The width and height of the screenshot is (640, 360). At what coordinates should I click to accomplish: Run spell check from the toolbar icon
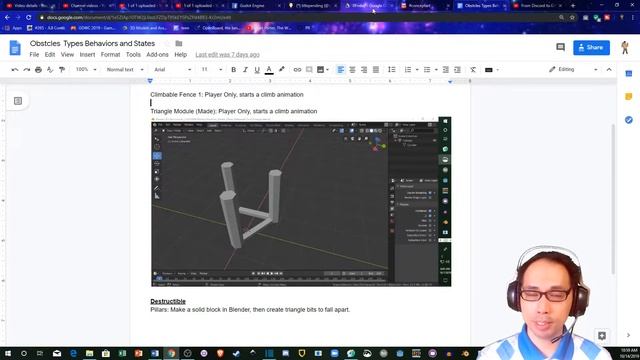click(50, 70)
